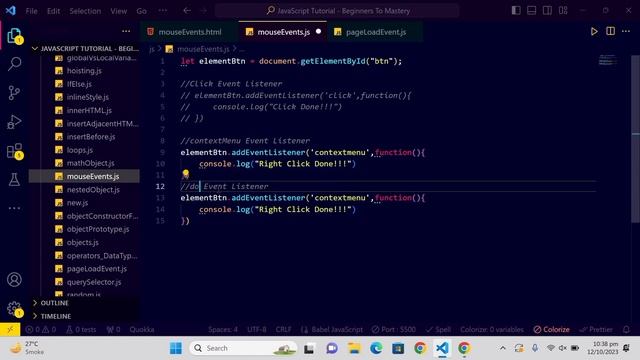Click the taskbar Search box
Viewport: 640px width, 360px height.
tap(243, 348)
